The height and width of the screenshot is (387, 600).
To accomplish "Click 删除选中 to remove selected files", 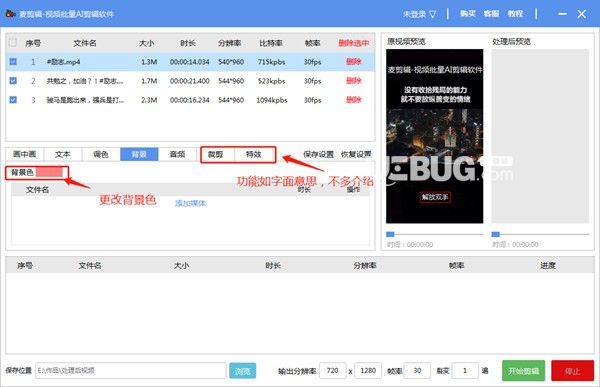I will 354,43.
